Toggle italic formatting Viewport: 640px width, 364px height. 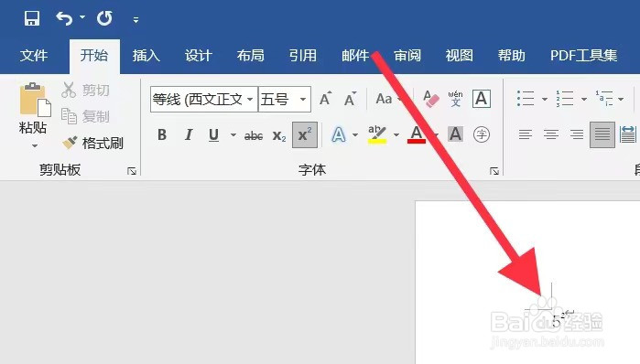[189, 134]
